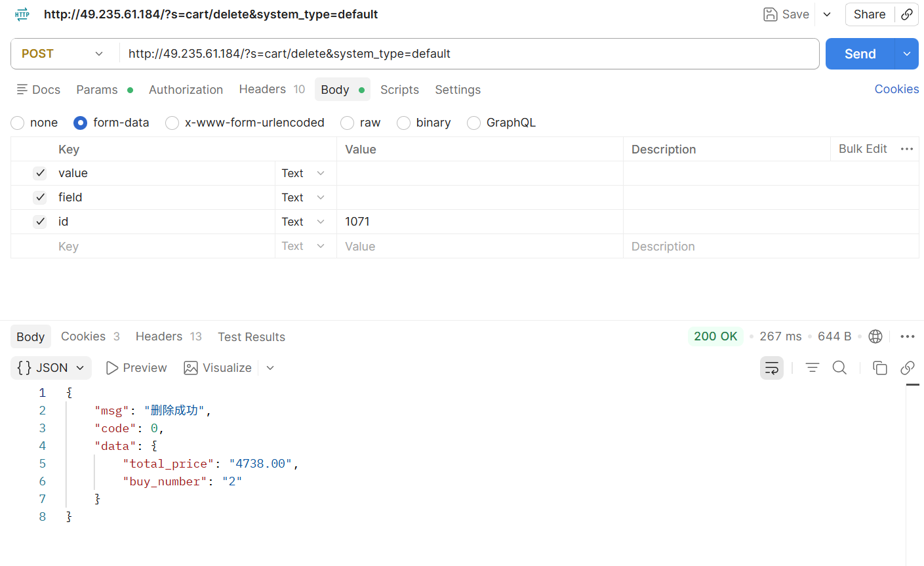Screen dimensions: 924x566
Task: Open the request Headers tab
Action: pos(271,89)
